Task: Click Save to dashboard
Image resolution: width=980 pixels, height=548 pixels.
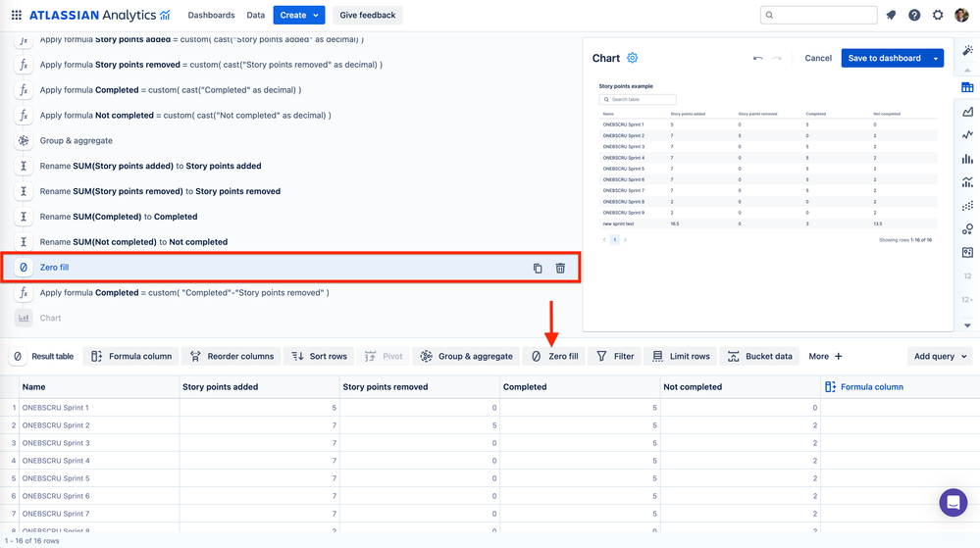Action: [885, 58]
